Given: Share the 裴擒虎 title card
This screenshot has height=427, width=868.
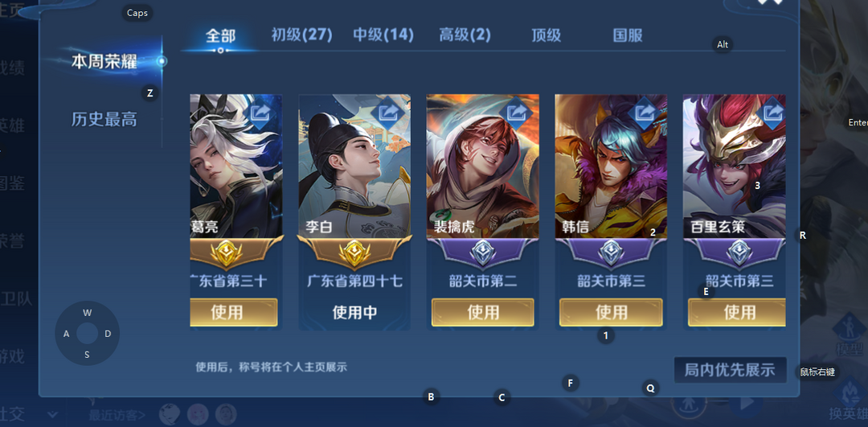Looking at the screenshot, I should click(x=517, y=113).
